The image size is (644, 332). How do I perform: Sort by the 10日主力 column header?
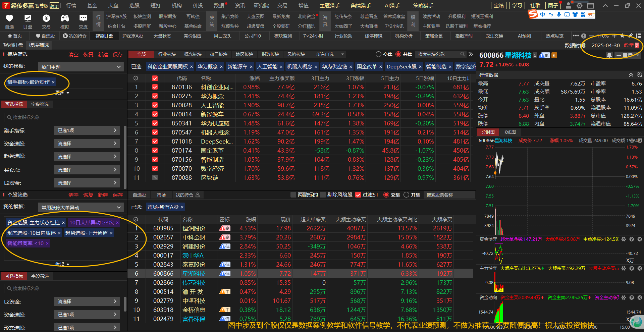point(458,78)
